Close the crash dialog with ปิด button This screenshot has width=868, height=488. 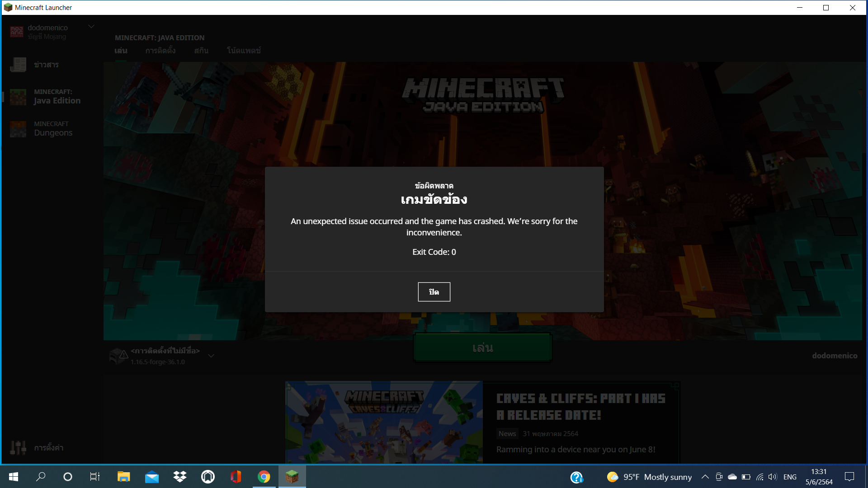point(434,292)
